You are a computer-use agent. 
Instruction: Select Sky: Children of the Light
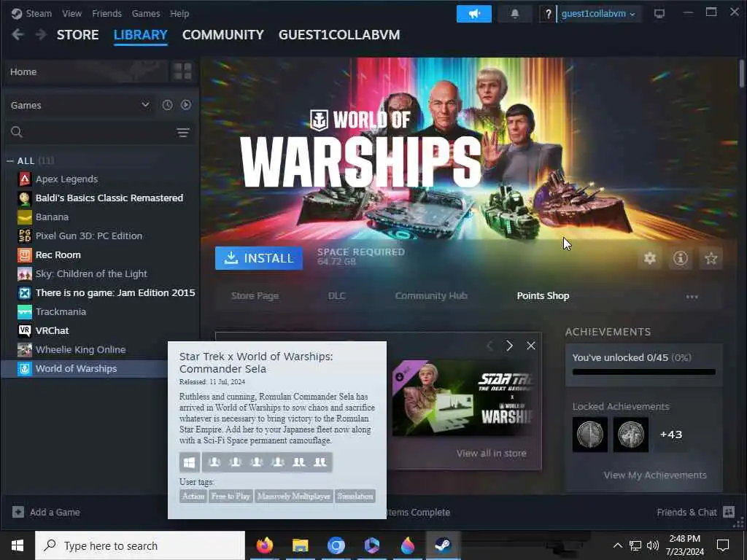pyautogui.click(x=91, y=274)
